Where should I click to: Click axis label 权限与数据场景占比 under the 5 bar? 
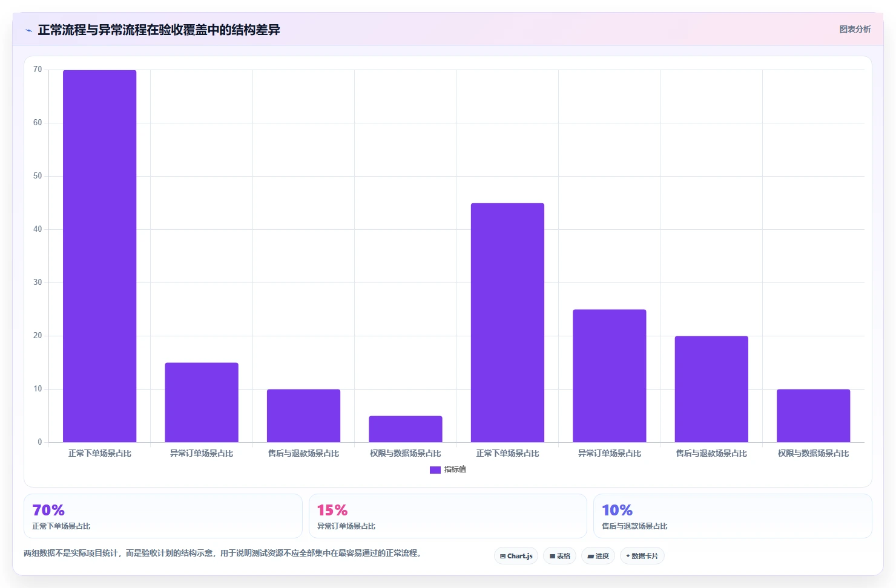coord(406,453)
